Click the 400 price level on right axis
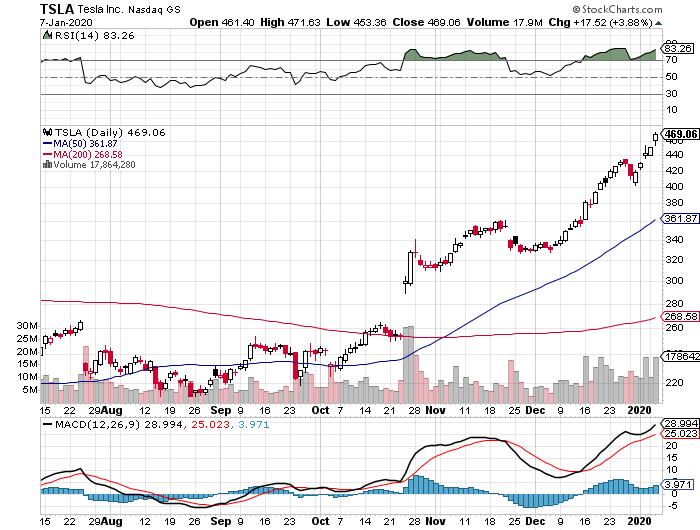Screen dimensions: 700x530 click(x=674, y=187)
